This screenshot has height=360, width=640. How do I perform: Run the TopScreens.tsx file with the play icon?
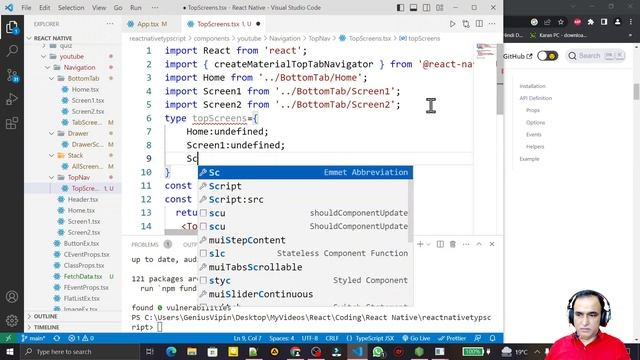[452, 24]
